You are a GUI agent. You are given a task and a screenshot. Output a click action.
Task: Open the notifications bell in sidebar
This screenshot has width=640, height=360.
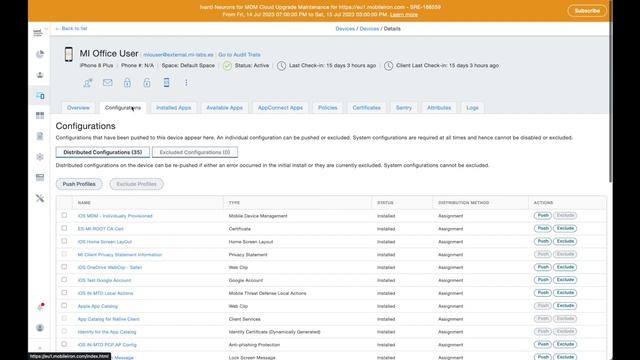[x=40, y=307]
